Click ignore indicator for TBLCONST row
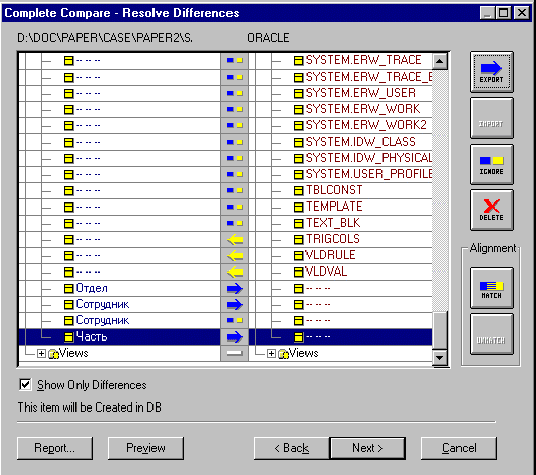Image resolution: width=536 pixels, height=475 pixels. tap(234, 190)
